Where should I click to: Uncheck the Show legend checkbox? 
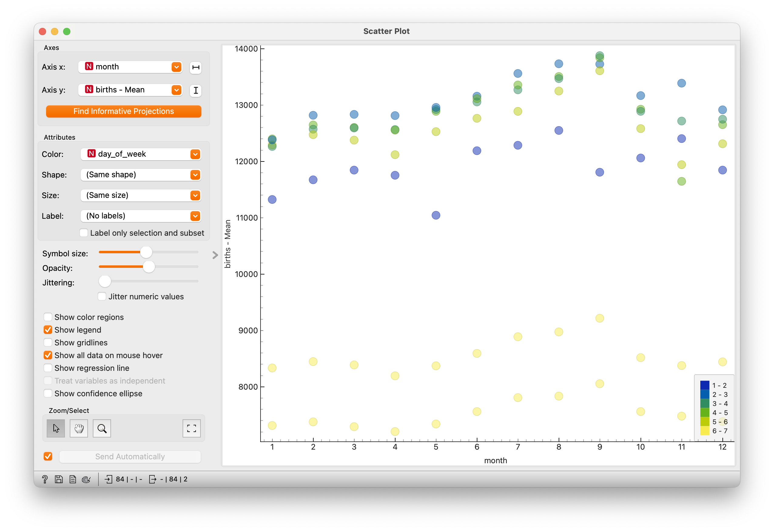(48, 330)
